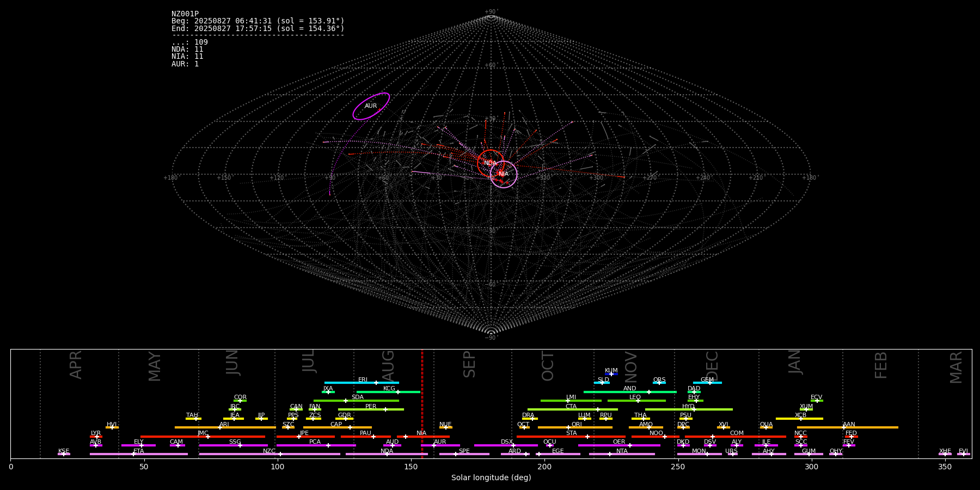Viewport: 980px width, 490px height.
Task: Click the GEM shower label in the timeline
Action: pos(707,380)
